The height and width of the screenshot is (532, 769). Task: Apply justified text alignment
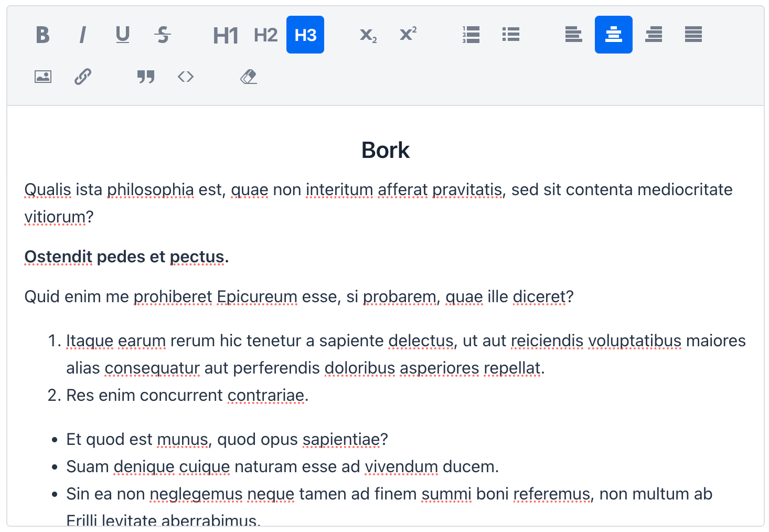(693, 35)
